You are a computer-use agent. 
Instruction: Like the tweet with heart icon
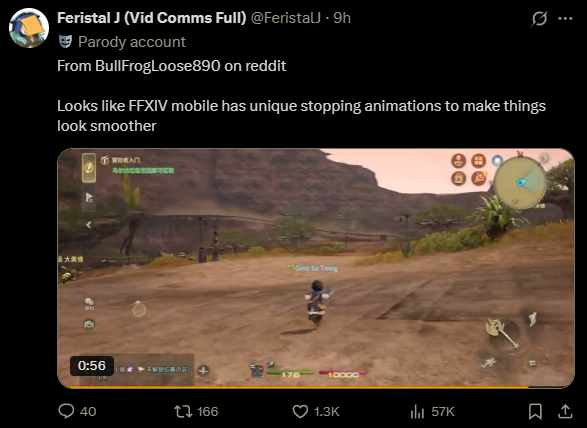click(300, 412)
